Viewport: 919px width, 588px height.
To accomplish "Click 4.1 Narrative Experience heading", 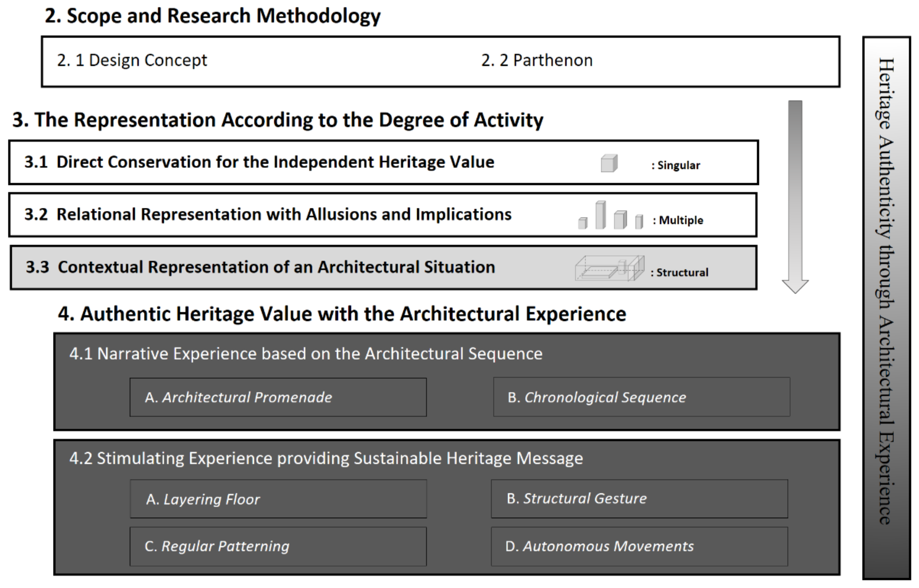I will click(x=305, y=353).
